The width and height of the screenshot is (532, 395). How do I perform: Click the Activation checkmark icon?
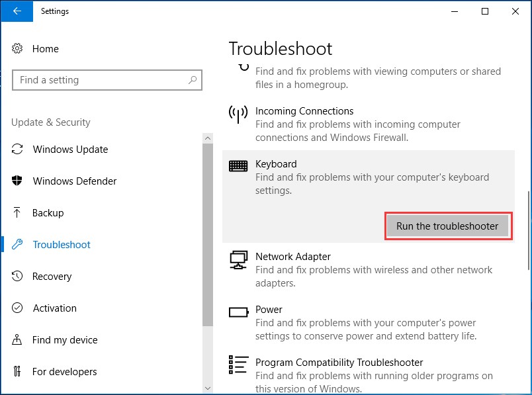point(18,308)
